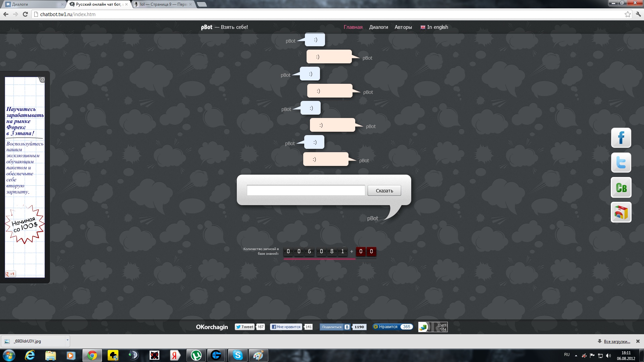Open the Авторы menu item
Screen dimensions: 644x362
pyautogui.click(x=403, y=27)
